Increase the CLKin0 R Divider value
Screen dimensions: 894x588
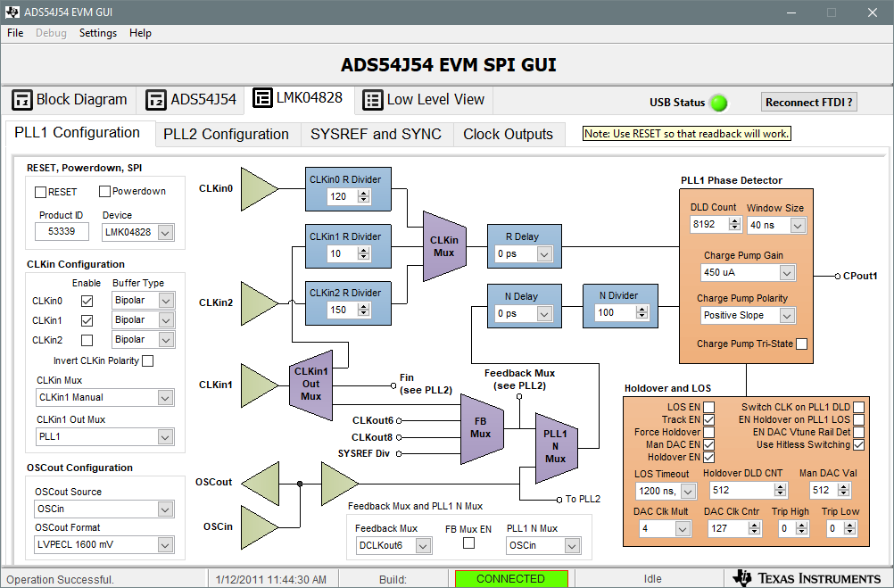[364, 194]
